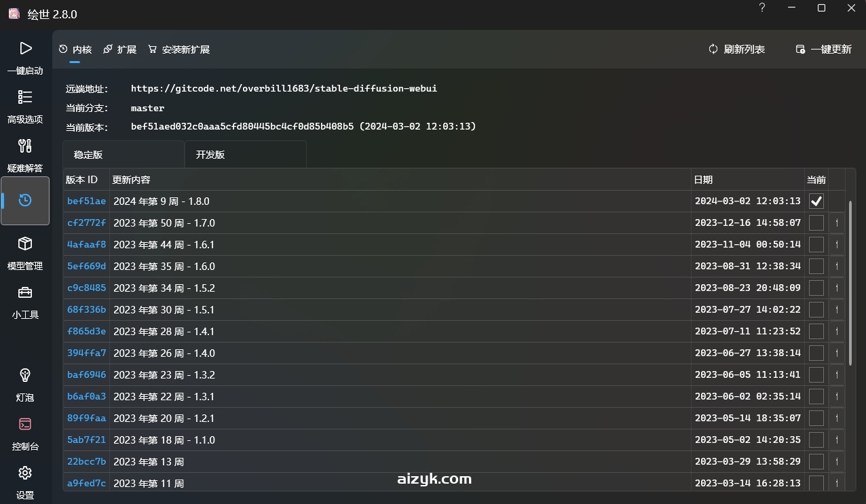
Task: Open 设置 settings gear icon
Action: point(25,473)
